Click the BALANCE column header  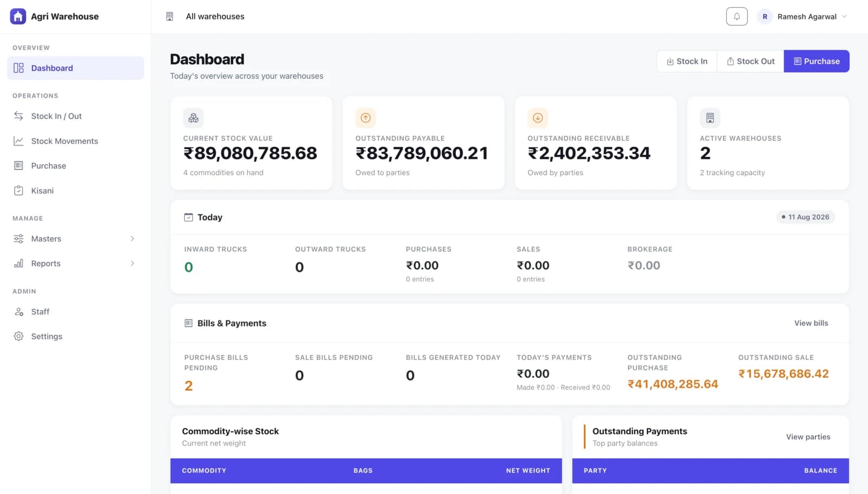coord(820,471)
